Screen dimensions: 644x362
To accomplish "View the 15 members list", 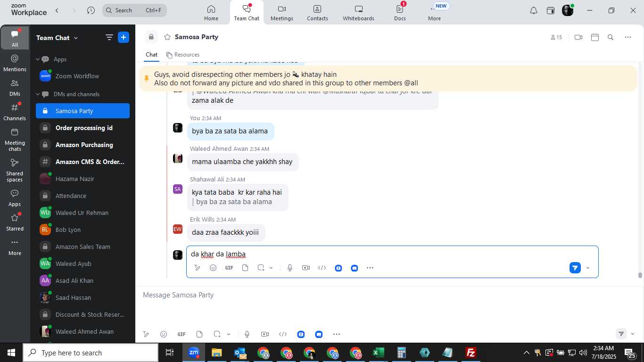I will tap(556, 37).
